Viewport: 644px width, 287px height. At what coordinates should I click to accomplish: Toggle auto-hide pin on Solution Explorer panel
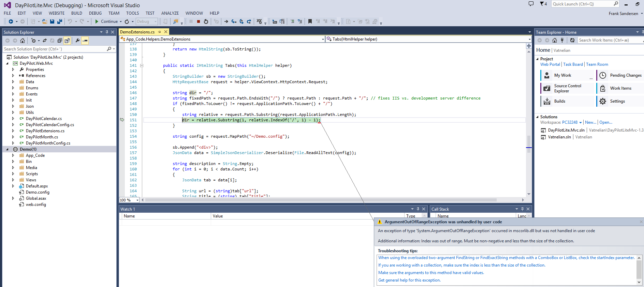click(107, 32)
